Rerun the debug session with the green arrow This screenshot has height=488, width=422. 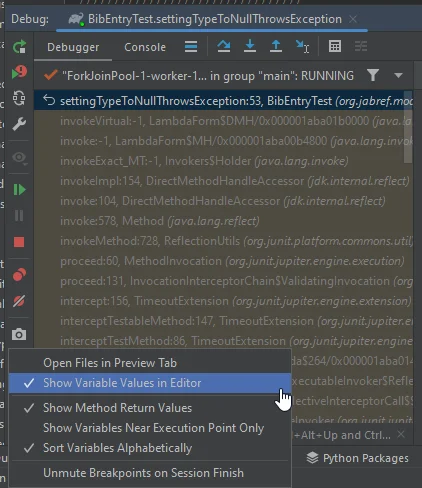[x=19, y=46]
